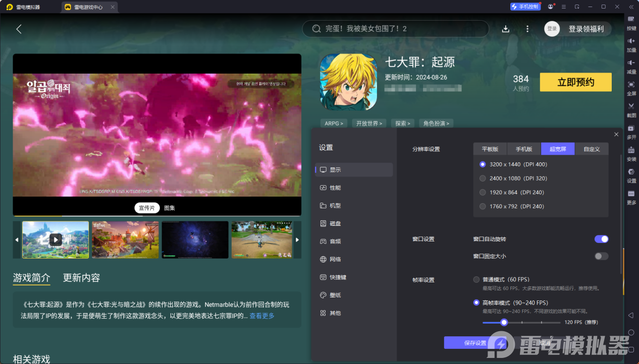Expand the 角色扮演 tag
Screen dimensions: 639x364
click(436, 123)
